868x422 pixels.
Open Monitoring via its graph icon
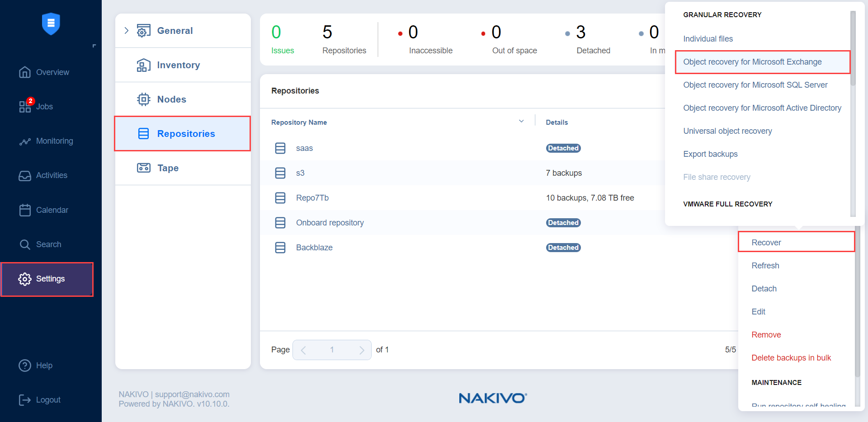point(25,141)
